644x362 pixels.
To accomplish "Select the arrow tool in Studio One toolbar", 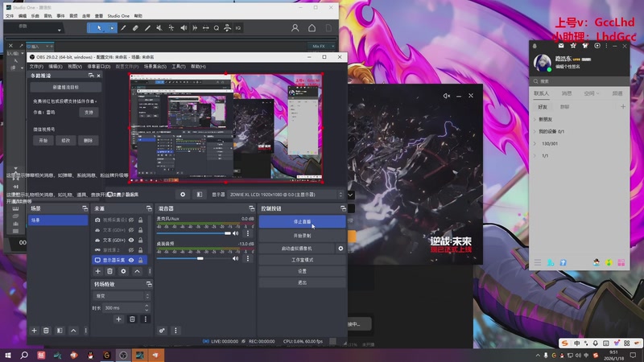I will click(x=100, y=28).
